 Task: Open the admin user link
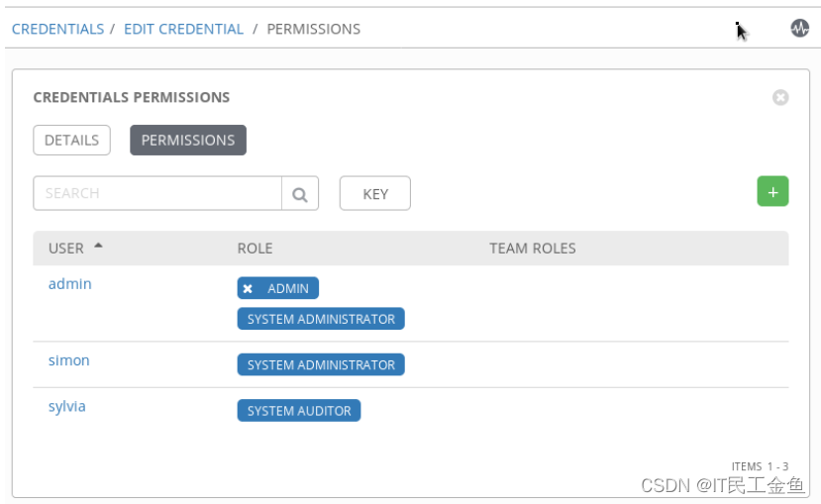[69, 284]
